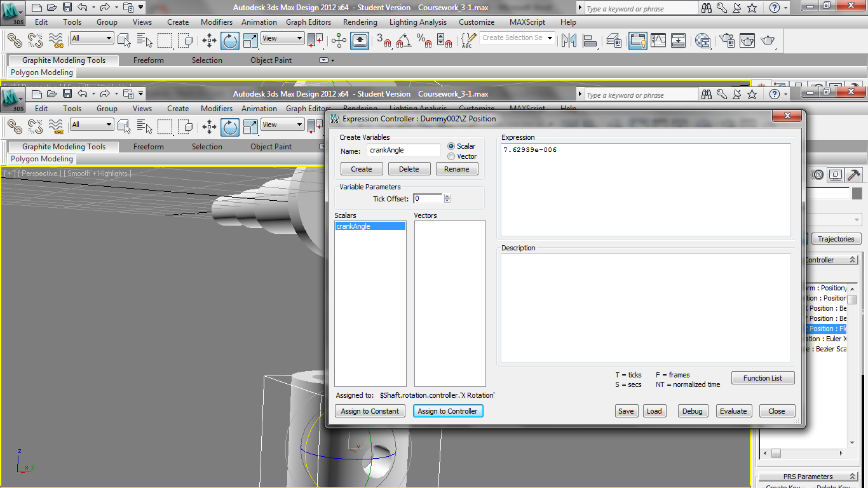
Task: Open View coordinate system dropdown in rear window
Action: [x=283, y=38]
